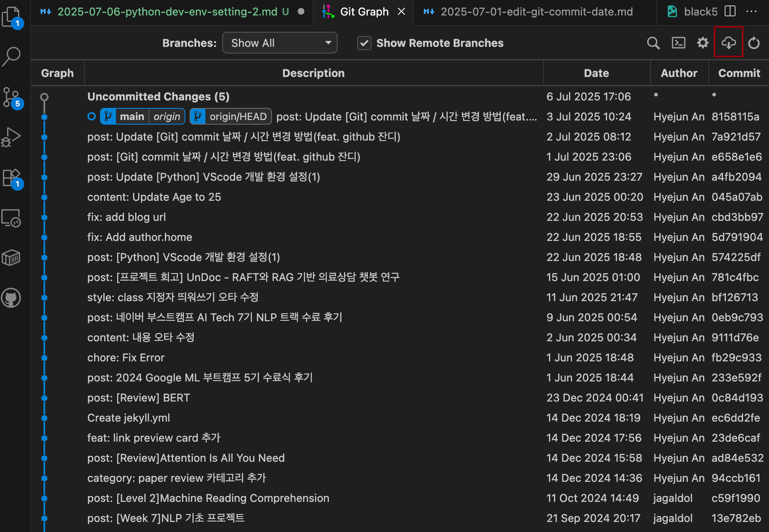Image resolution: width=769 pixels, height=532 pixels.
Task: Click commit hash 8158115a
Action: (735, 117)
